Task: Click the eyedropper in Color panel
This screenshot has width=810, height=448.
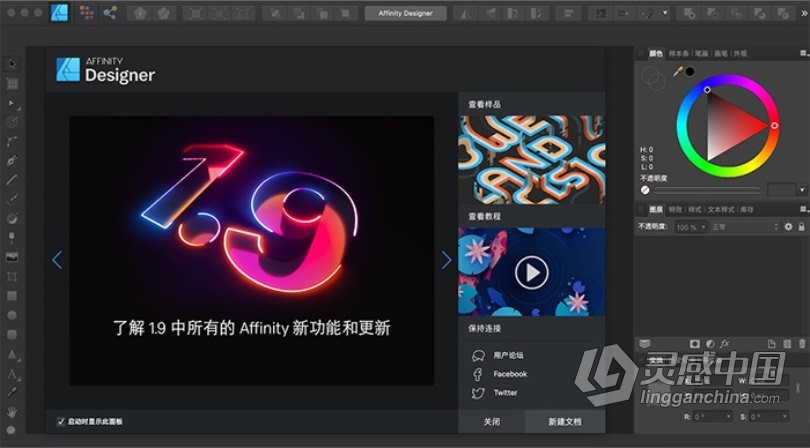Action: [x=678, y=72]
